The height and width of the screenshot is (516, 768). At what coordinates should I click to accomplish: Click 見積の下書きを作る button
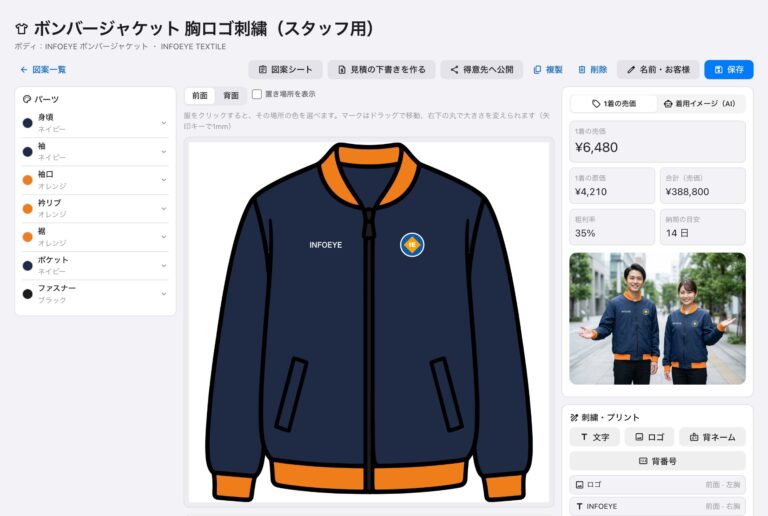click(382, 70)
